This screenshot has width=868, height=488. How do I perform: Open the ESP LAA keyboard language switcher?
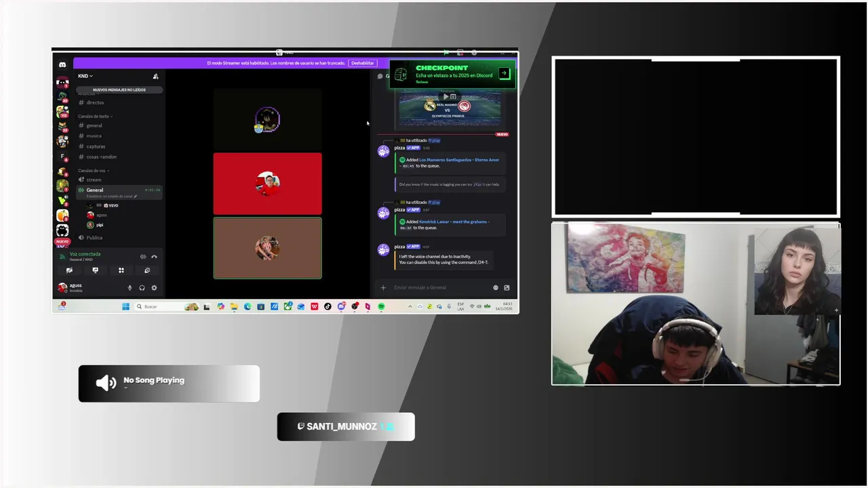click(461, 306)
